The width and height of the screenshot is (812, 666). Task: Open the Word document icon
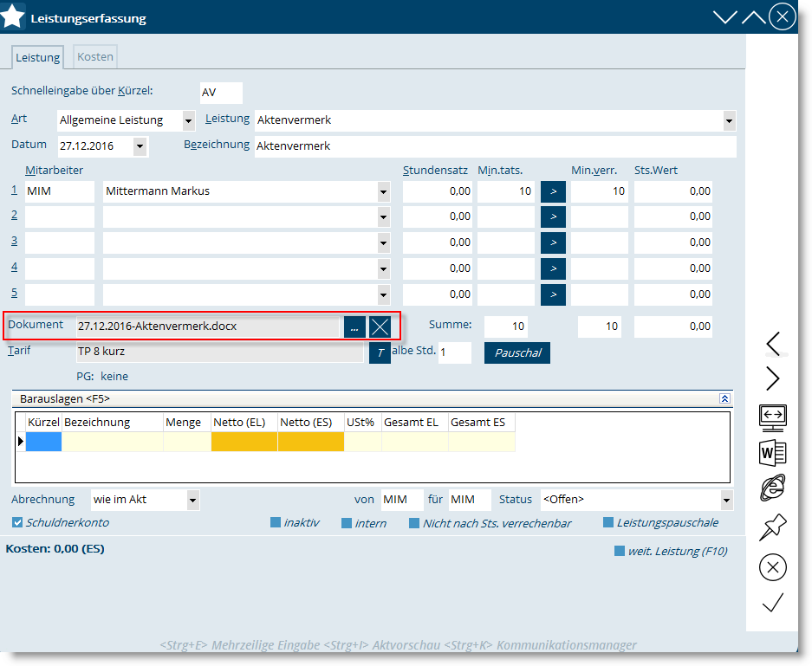coord(773,453)
